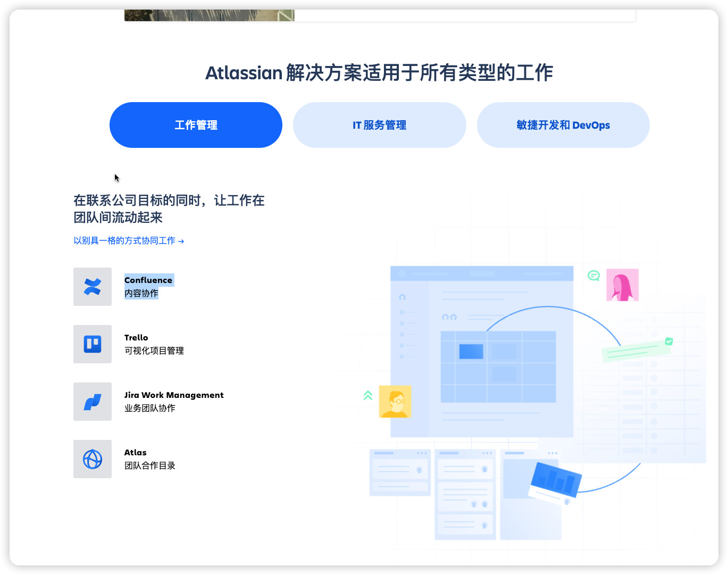Select the 工作管理 tab
Screen dimensions: 728x575
[x=196, y=125]
